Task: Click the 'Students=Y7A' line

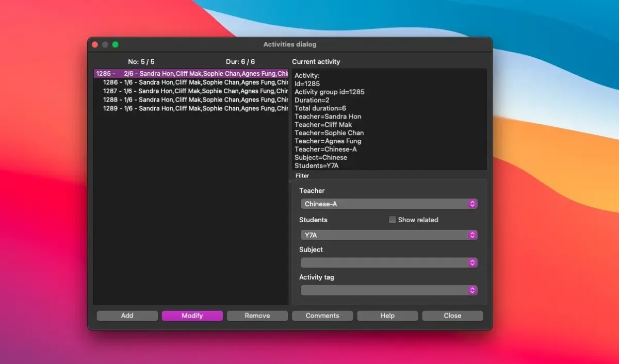Action: [x=317, y=166]
